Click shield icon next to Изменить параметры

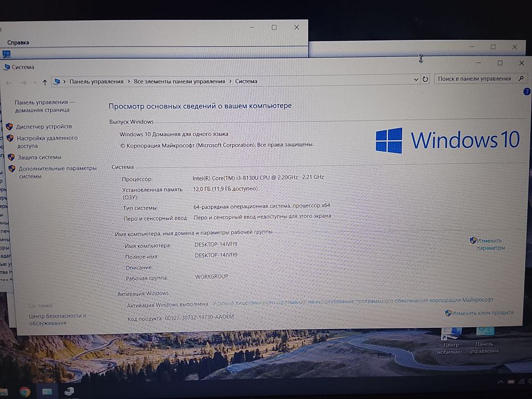coord(473,240)
